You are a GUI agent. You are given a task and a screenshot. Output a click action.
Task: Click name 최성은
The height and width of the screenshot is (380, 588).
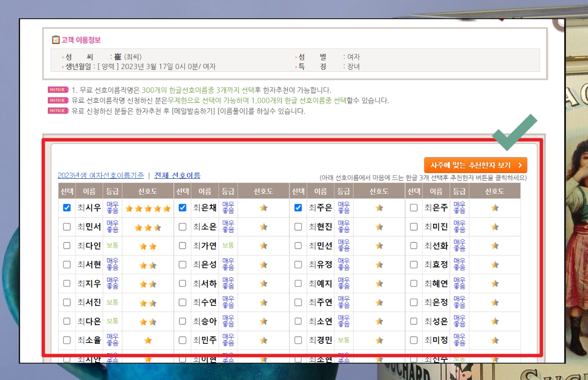point(436,321)
